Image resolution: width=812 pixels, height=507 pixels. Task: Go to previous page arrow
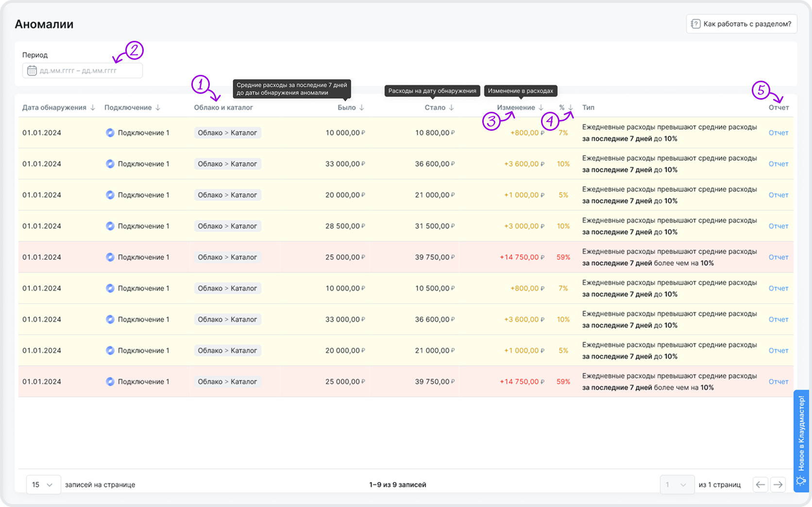[761, 485]
